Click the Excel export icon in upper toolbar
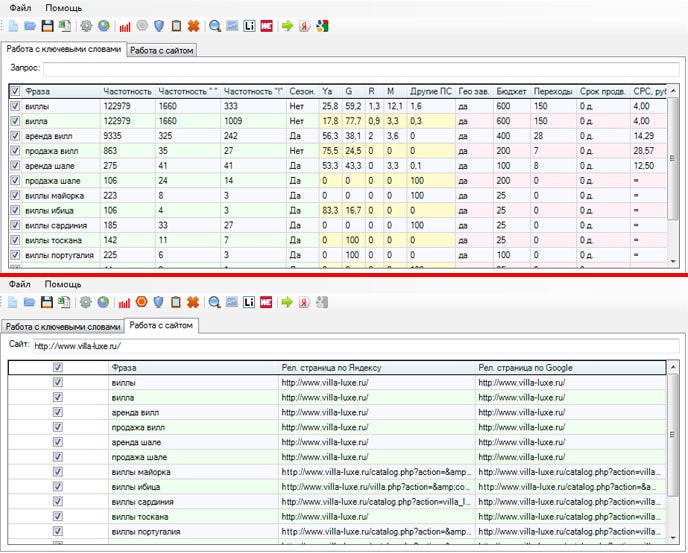Viewport: 688px width, 553px height. tap(63, 25)
